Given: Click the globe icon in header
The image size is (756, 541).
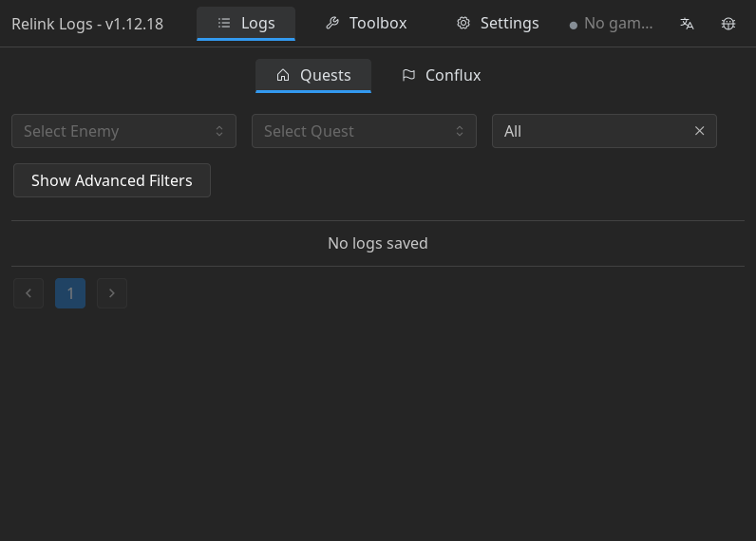Looking at the screenshot, I should click(x=728, y=23).
